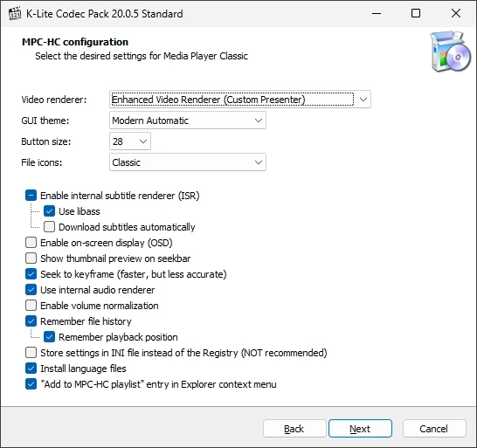The image size is (477, 448).
Task: Open the Button size dropdown
Action: point(130,141)
